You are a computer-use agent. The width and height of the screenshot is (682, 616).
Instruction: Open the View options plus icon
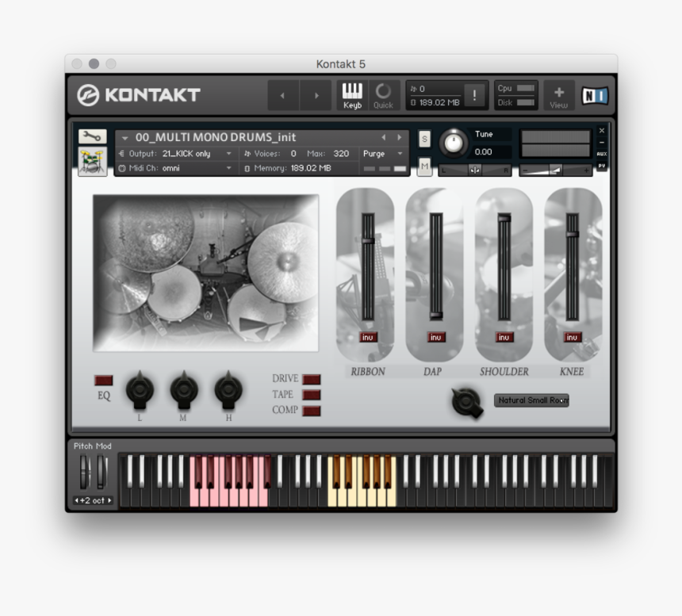pyautogui.click(x=558, y=95)
